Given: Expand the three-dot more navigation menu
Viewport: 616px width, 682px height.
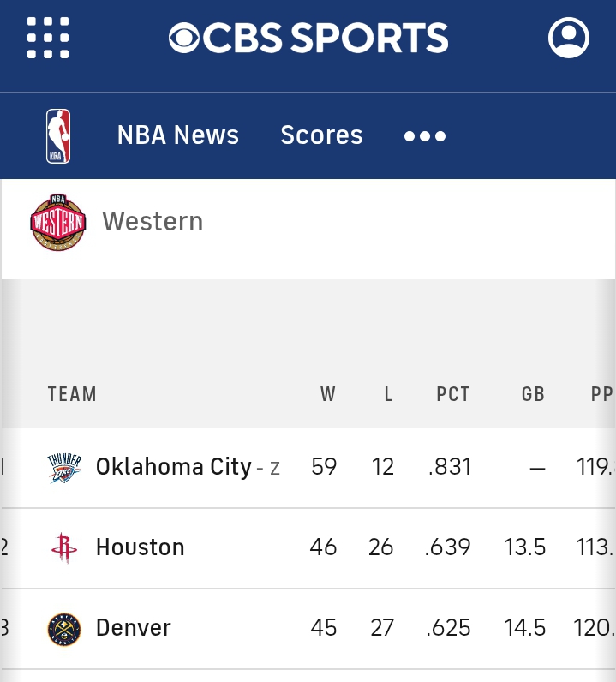Looking at the screenshot, I should [x=425, y=136].
